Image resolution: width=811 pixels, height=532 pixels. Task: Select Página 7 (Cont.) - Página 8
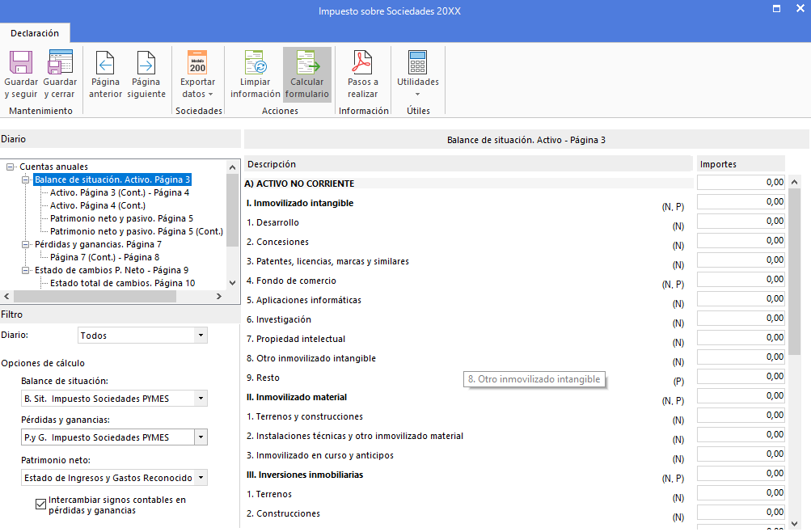click(104, 257)
